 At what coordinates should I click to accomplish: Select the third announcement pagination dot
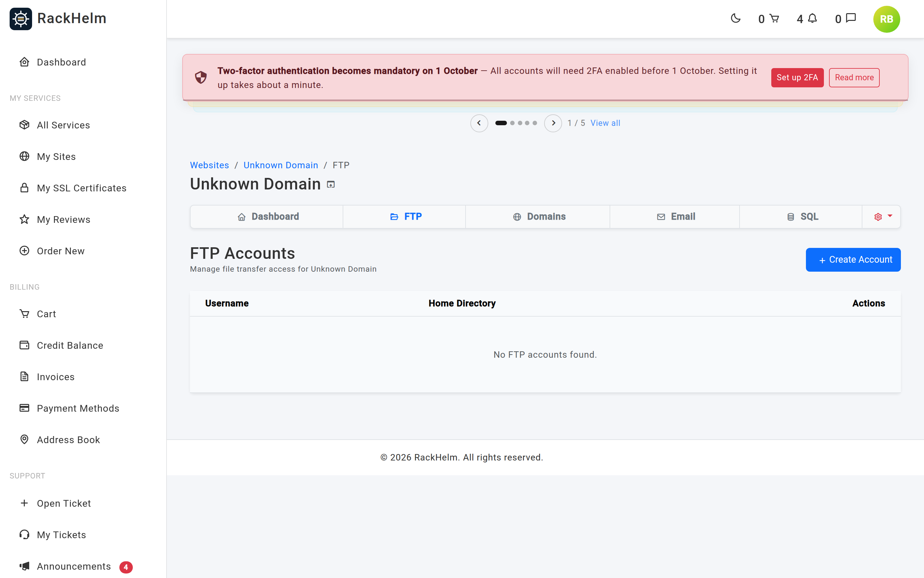(x=520, y=123)
